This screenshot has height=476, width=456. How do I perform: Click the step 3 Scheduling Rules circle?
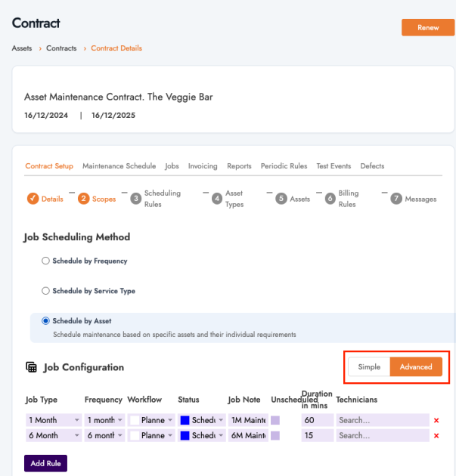point(136,199)
